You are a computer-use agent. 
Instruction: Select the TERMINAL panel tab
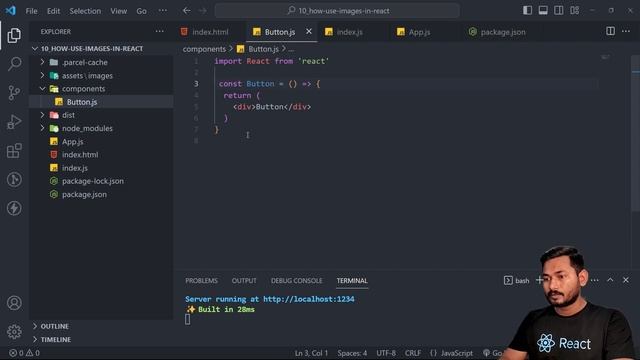pos(352,281)
